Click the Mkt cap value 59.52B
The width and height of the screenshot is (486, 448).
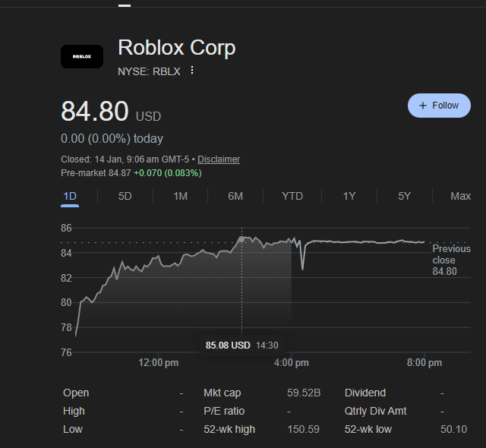tap(304, 393)
